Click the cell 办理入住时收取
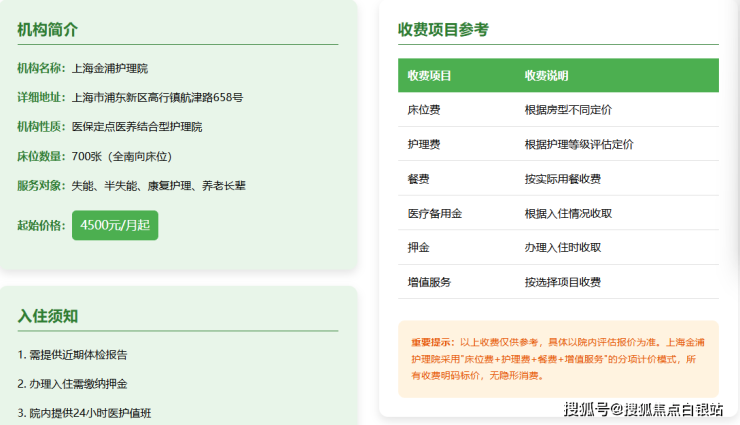 click(563, 248)
